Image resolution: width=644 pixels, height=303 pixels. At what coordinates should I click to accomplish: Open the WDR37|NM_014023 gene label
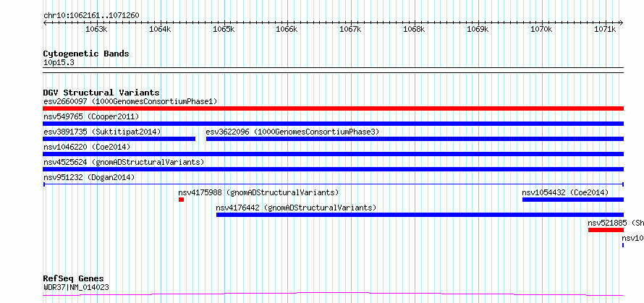pyautogui.click(x=76, y=287)
